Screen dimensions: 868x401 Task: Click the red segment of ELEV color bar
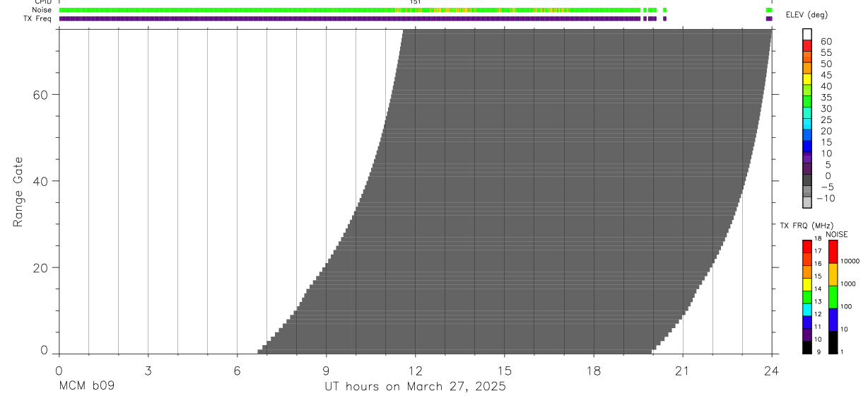[807, 45]
